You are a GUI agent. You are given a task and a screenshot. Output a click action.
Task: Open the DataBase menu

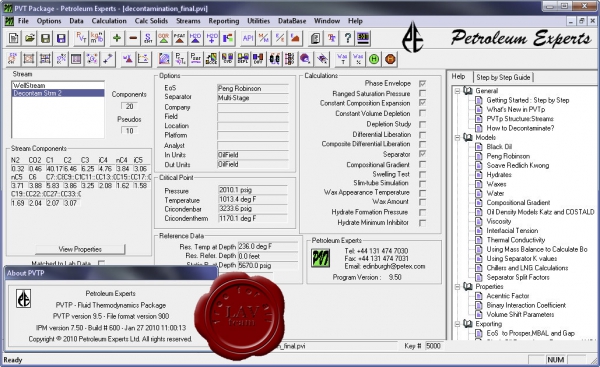tap(292, 21)
